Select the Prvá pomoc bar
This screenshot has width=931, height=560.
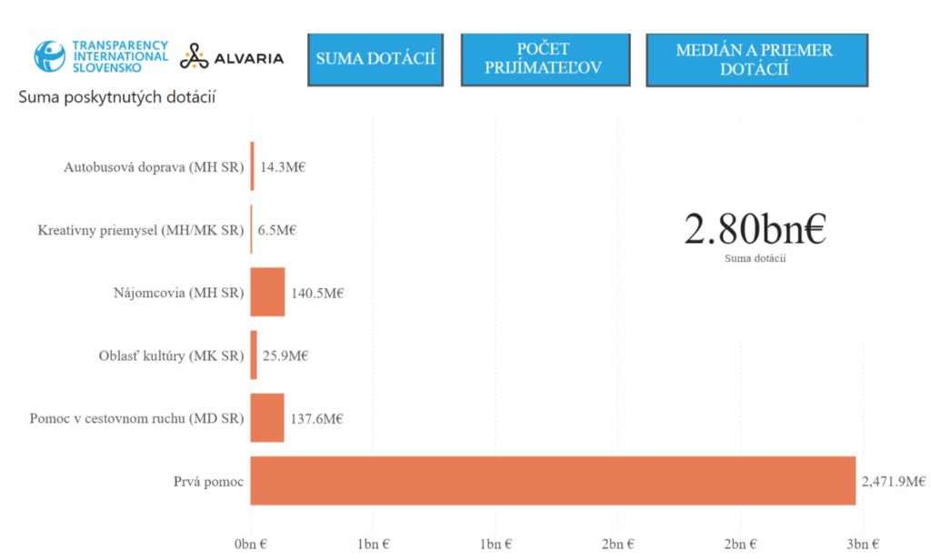[x=553, y=480]
